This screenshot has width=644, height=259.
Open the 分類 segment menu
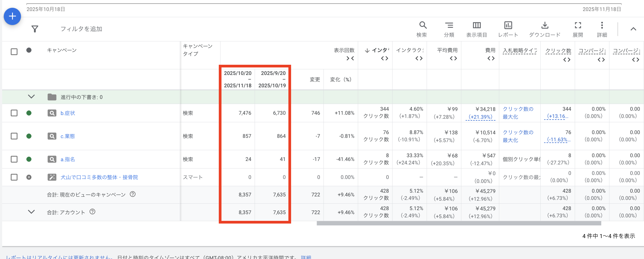click(x=449, y=29)
